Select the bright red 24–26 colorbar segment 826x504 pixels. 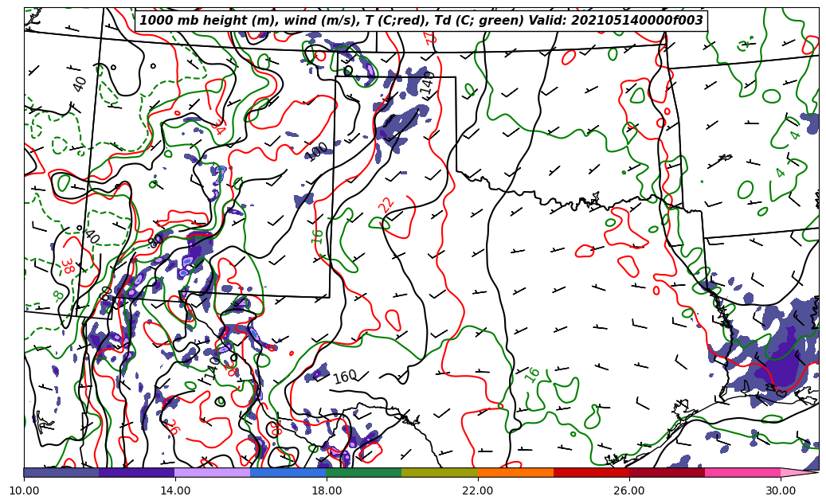591,472
